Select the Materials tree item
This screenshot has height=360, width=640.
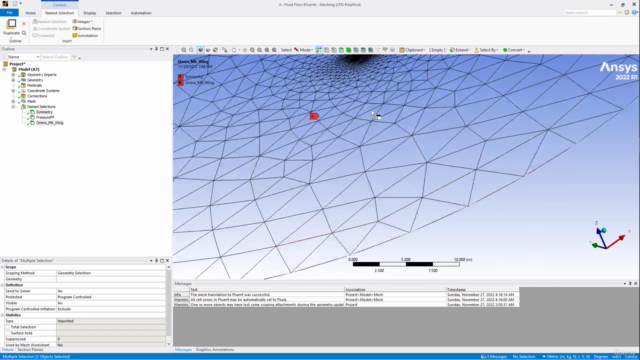[35, 85]
